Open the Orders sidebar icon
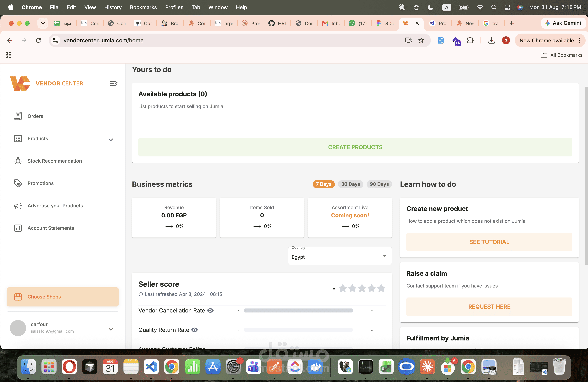The height and width of the screenshot is (382, 588). [x=18, y=116]
